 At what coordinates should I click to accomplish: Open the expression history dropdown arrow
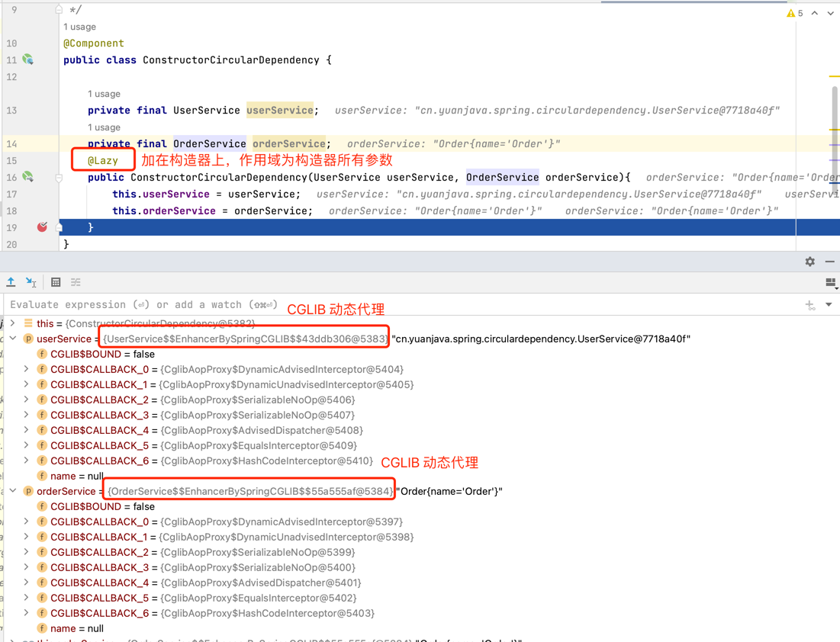point(829,305)
